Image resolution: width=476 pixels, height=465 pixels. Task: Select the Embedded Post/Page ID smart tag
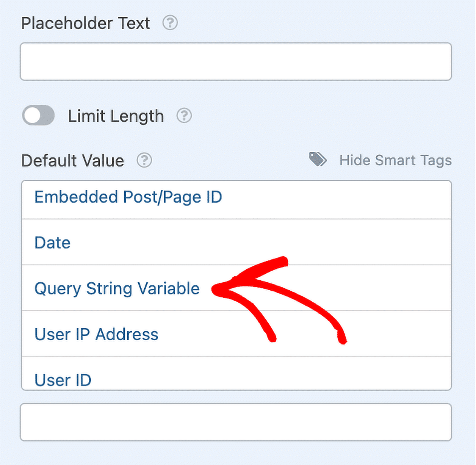click(x=128, y=197)
